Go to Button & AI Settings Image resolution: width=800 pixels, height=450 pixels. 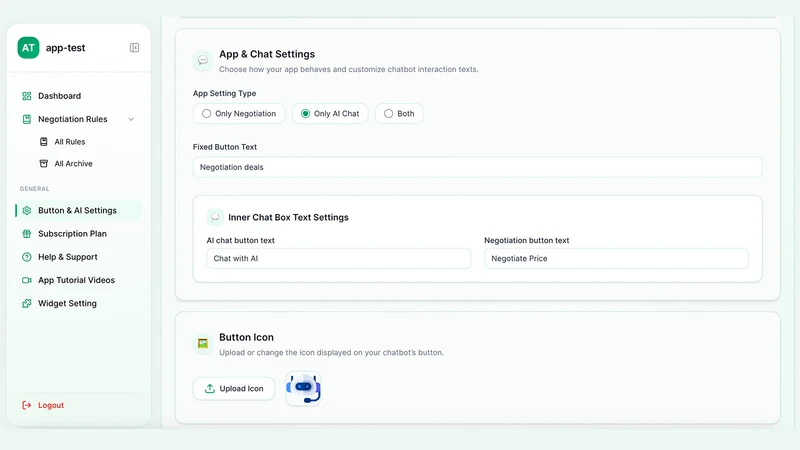pos(79,211)
